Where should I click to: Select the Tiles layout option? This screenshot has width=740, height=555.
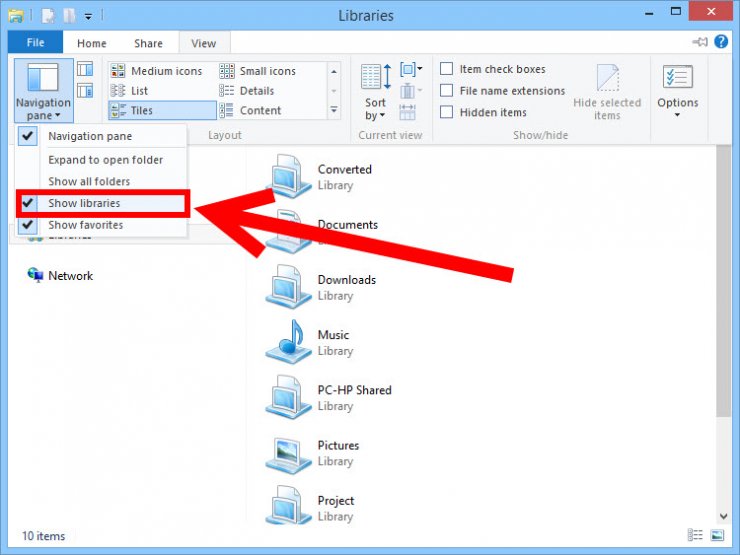click(x=162, y=110)
